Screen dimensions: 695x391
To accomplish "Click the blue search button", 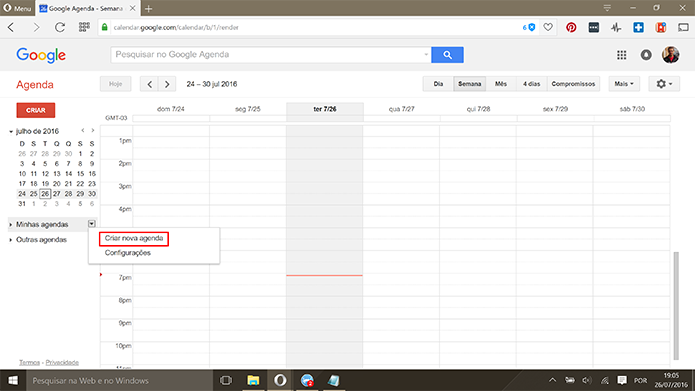I will [x=447, y=55].
